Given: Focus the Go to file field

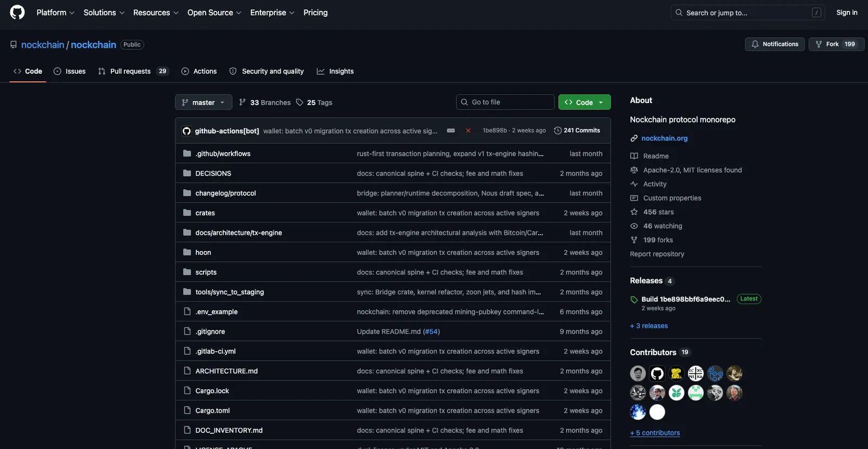Looking at the screenshot, I should point(505,102).
